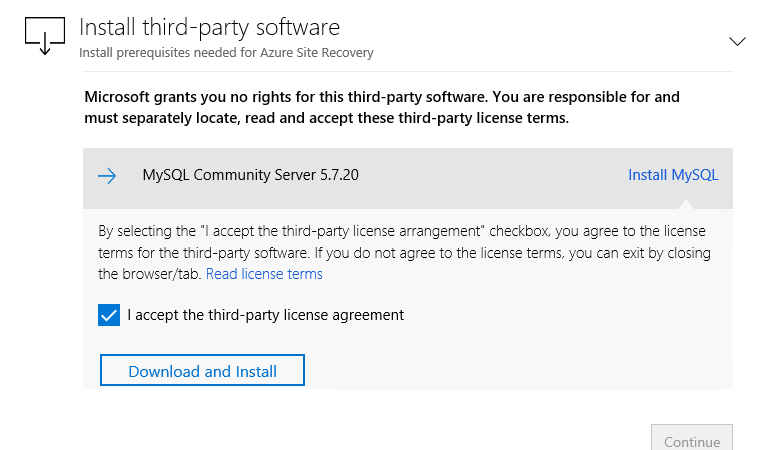Click "the browser/tab." text before Read license terms
Viewport: 775px width, 450px height.
(x=150, y=274)
